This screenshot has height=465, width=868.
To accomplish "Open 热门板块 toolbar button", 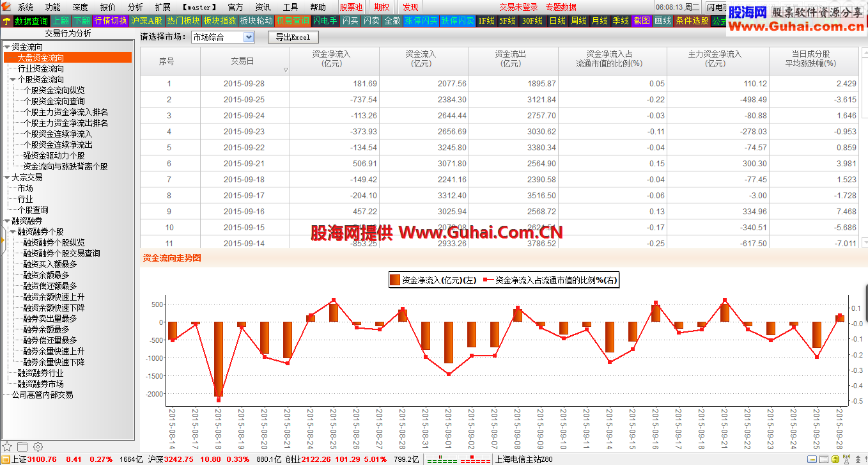I will (x=183, y=20).
